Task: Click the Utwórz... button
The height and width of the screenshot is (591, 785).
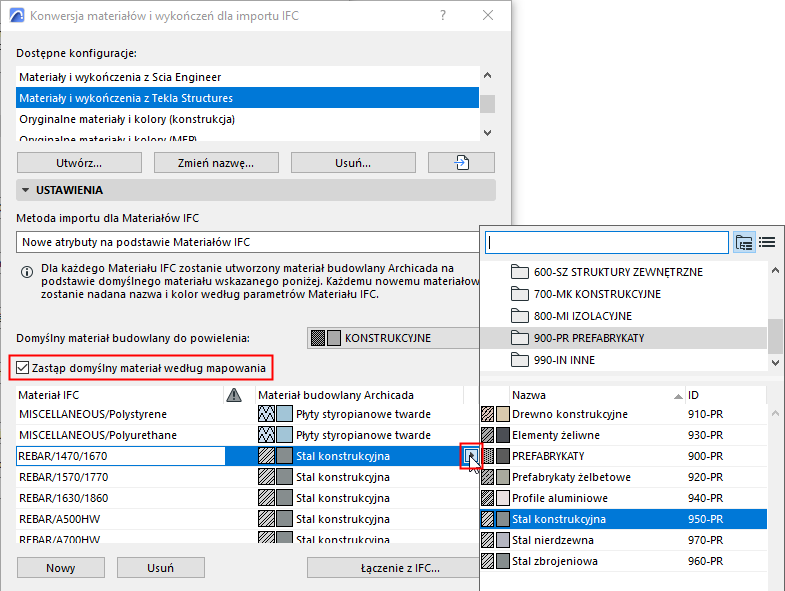Action: [79, 163]
